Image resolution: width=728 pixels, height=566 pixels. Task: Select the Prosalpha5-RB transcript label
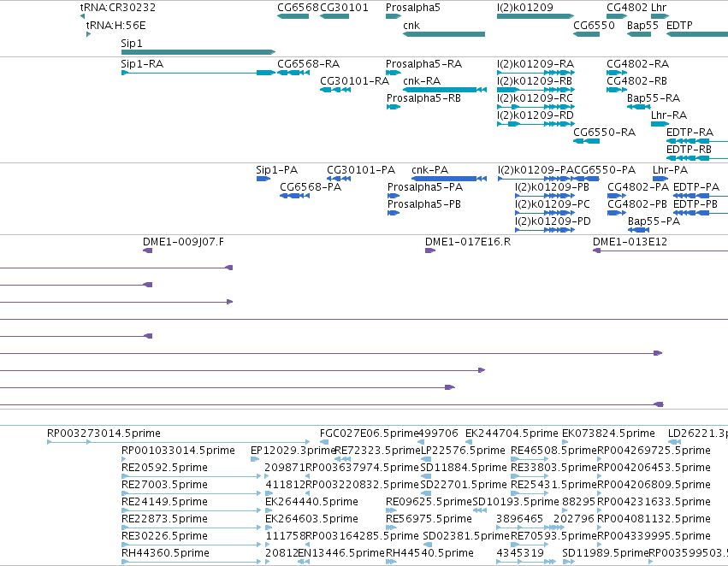(424, 98)
